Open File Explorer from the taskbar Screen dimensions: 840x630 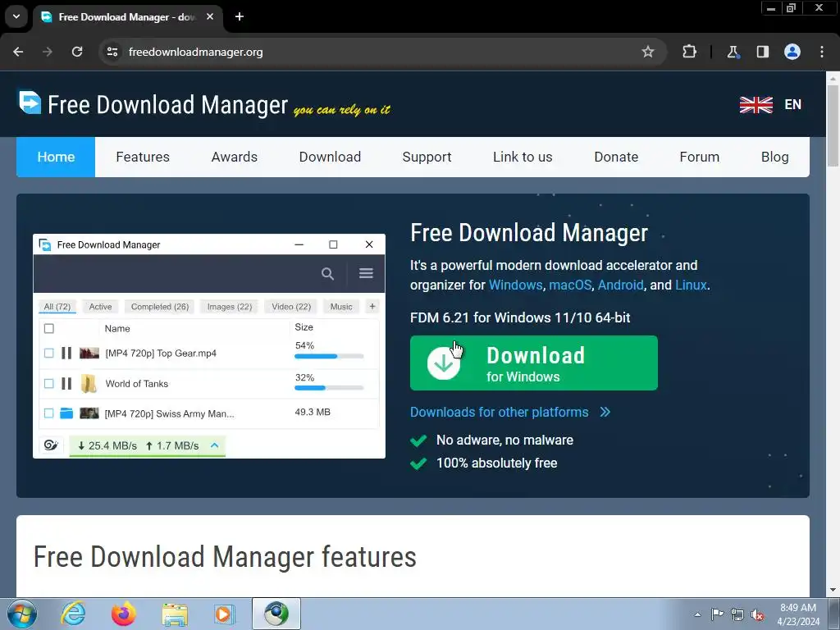pos(175,614)
